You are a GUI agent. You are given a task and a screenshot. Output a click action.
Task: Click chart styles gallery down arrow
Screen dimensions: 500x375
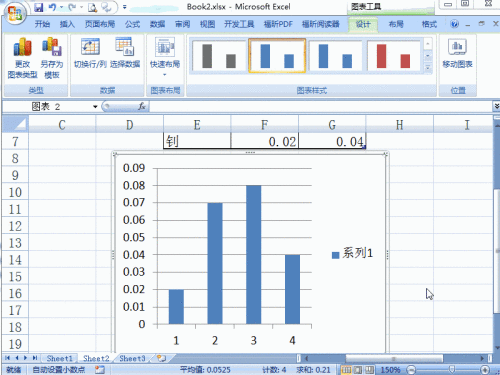coord(428,56)
